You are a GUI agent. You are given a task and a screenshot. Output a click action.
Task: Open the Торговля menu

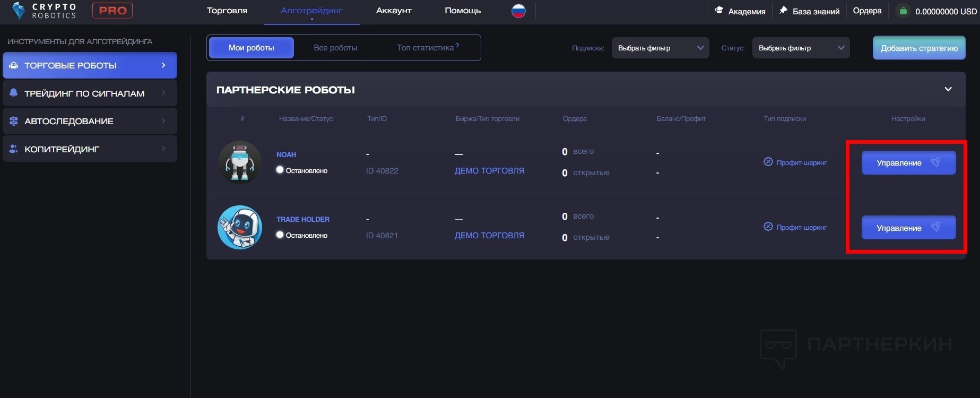(227, 11)
